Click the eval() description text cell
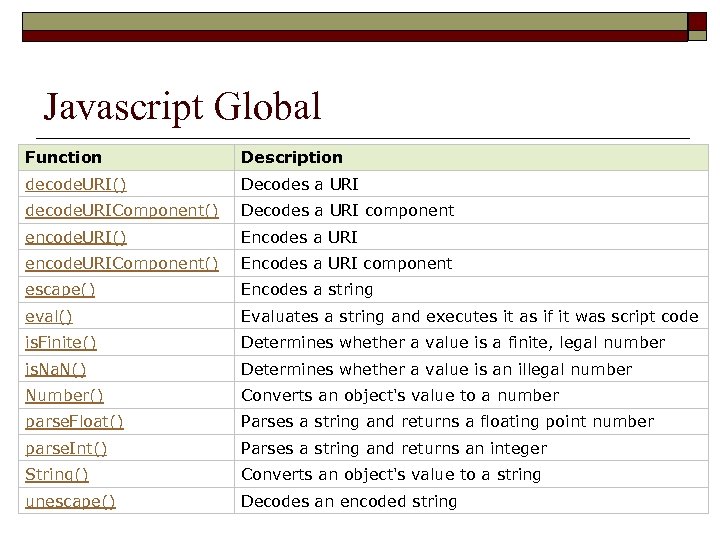 click(469, 316)
